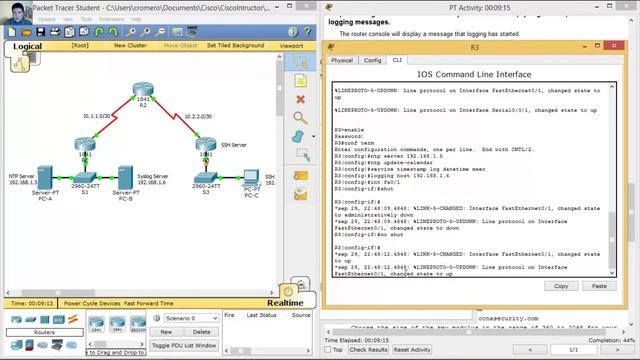Open the Tools menu
Screen dimensions: 640x360
(86, 19)
